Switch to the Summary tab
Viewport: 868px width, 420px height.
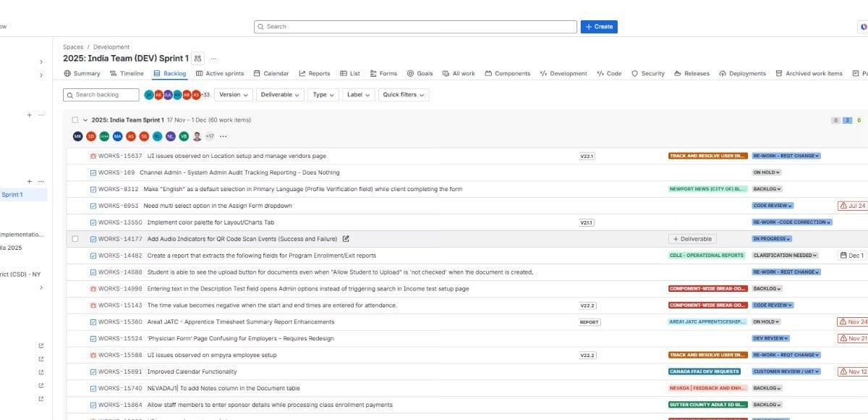pyautogui.click(x=82, y=73)
